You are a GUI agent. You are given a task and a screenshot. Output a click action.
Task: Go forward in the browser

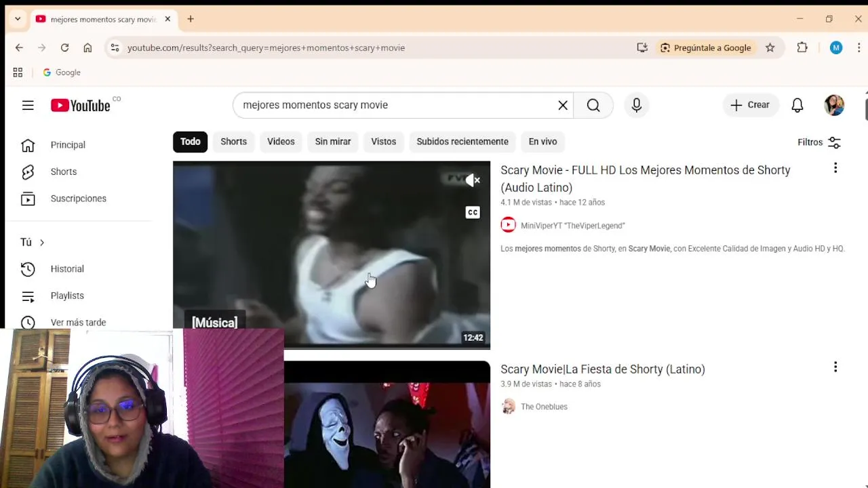click(x=42, y=47)
